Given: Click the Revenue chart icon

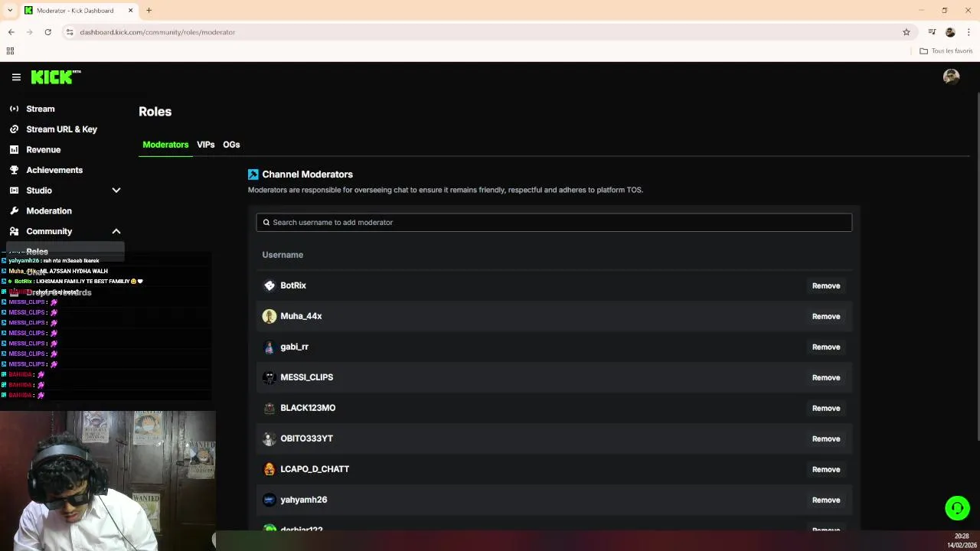Looking at the screenshot, I should click(14, 150).
